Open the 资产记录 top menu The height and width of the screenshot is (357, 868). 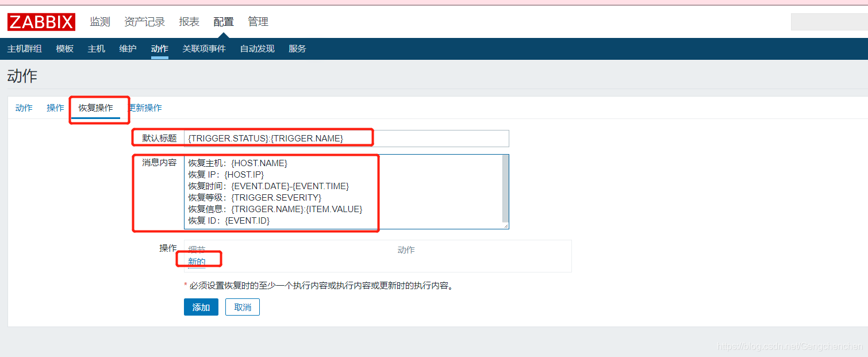[x=145, y=22]
